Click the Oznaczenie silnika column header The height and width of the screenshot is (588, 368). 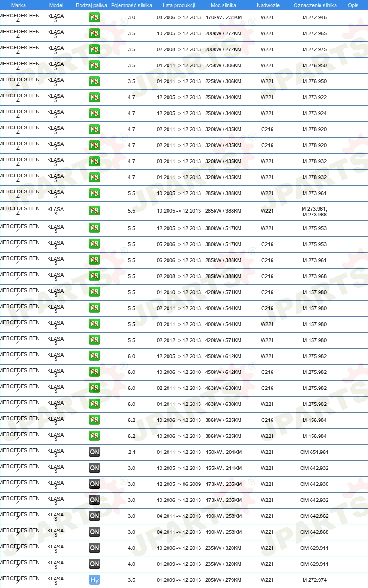[315, 5]
